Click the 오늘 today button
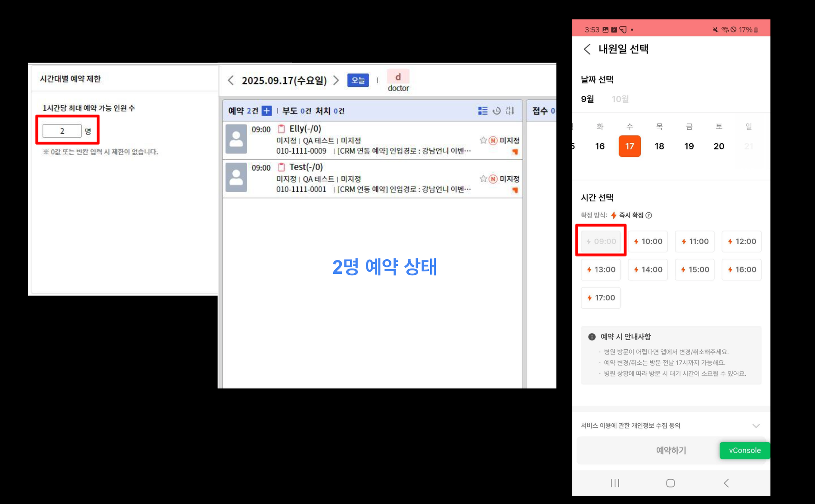The height and width of the screenshot is (504, 815). click(358, 80)
